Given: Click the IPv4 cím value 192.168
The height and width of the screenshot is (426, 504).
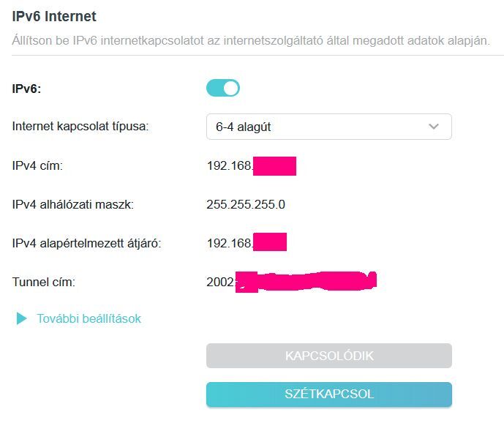Looking at the screenshot, I should pyautogui.click(x=230, y=166).
